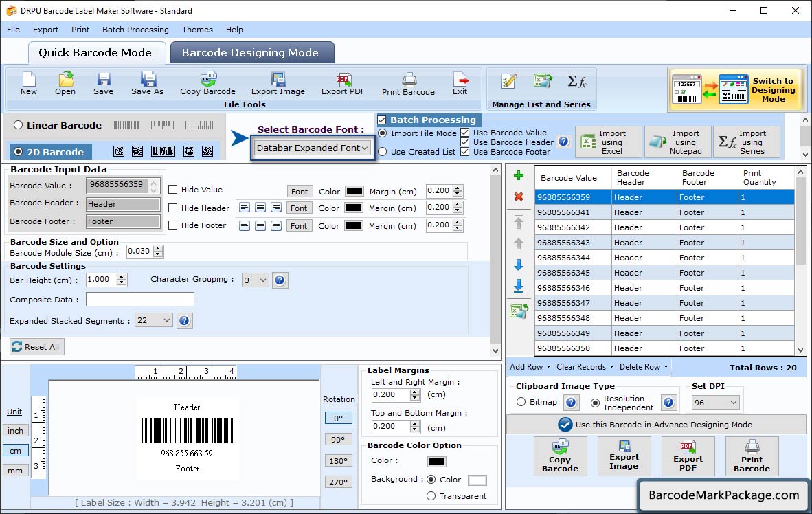Select Bitmap clipboard image type

(521, 402)
